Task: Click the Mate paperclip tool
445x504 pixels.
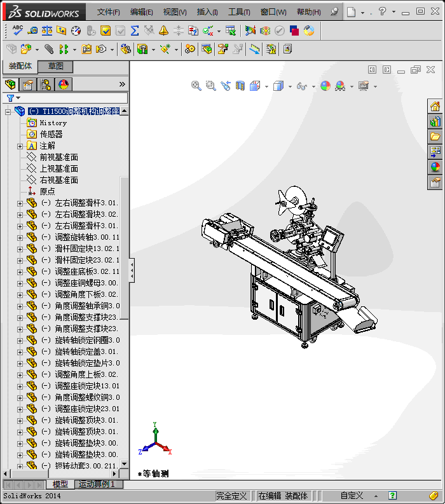Action: tap(49, 49)
